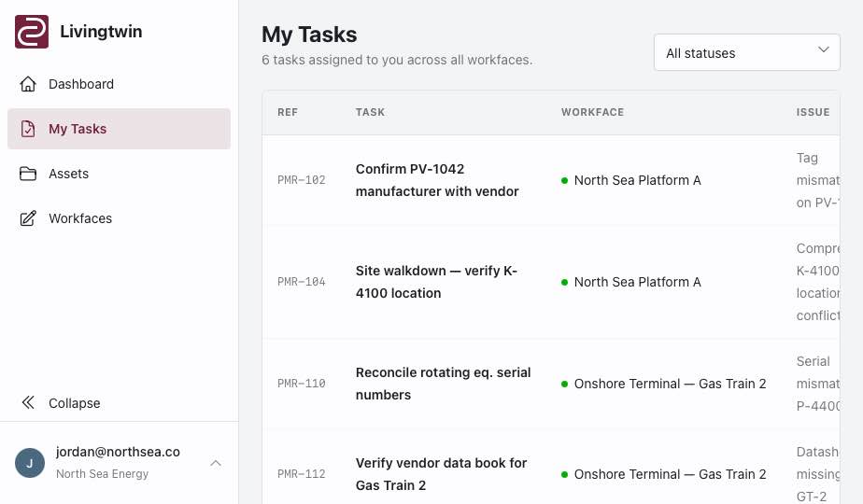Viewport: 863px width, 504px height.
Task: Click the My Tasks document icon
Action: click(28, 129)
